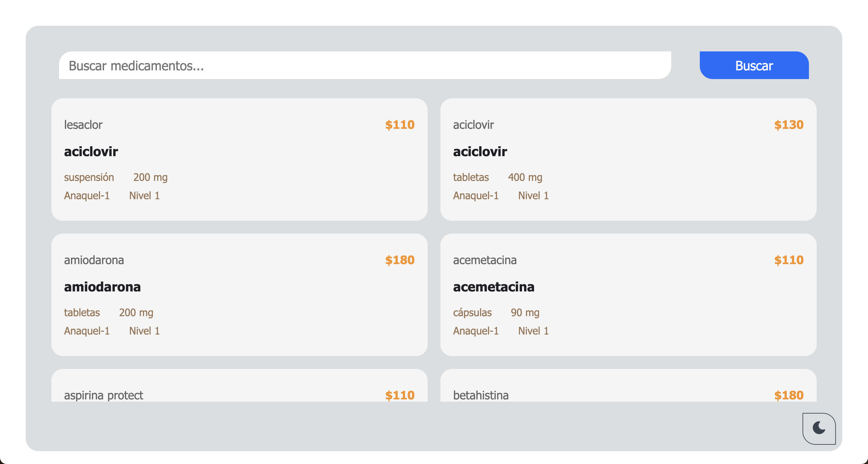Click the bold amiodarona product title

102,287
